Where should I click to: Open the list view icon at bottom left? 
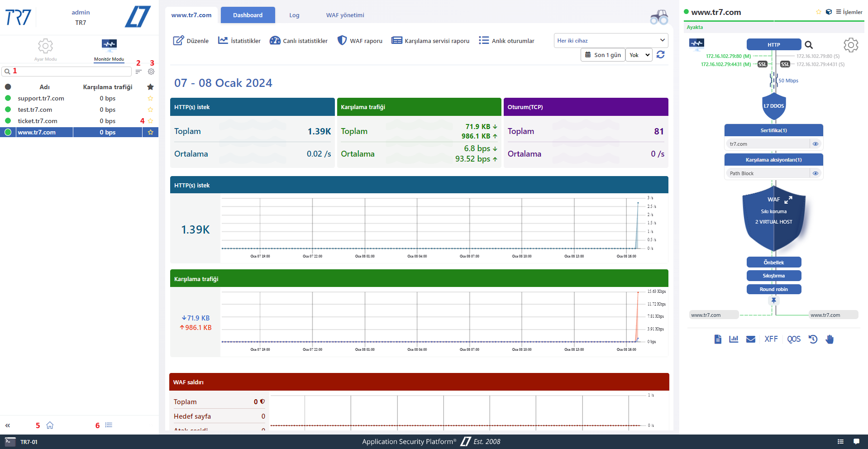click(109, 425)
